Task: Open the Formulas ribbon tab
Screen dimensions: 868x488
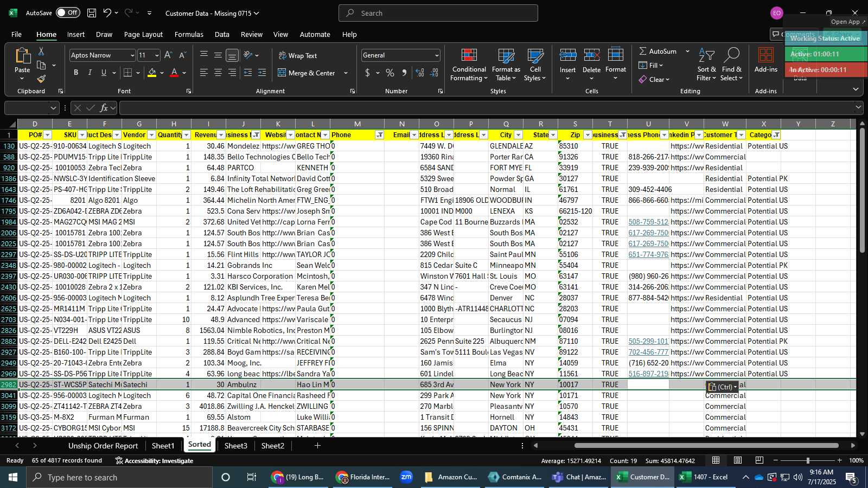Action: [189, 34]
